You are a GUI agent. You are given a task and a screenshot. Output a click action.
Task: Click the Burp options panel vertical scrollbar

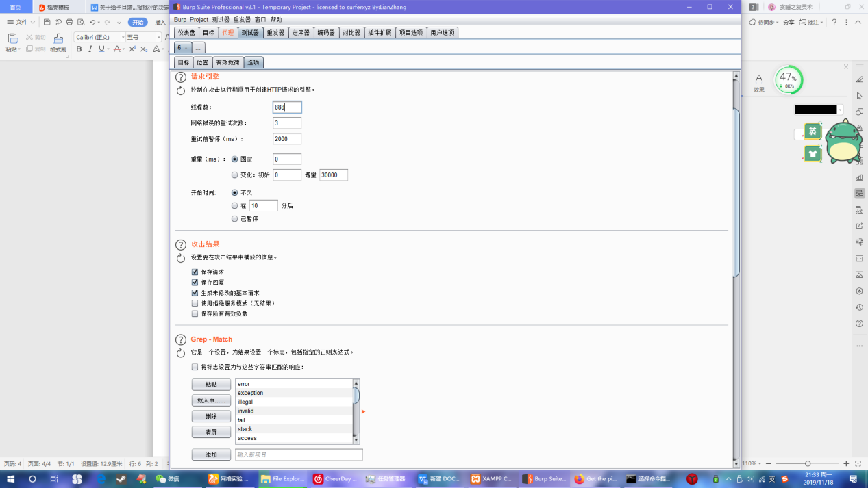[x=736, y=192]
